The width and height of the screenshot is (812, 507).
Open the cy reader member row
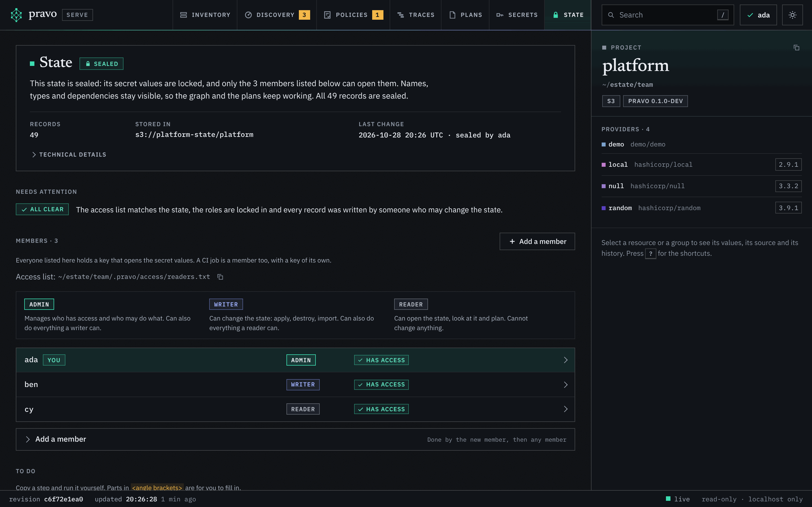pos(295,409)
